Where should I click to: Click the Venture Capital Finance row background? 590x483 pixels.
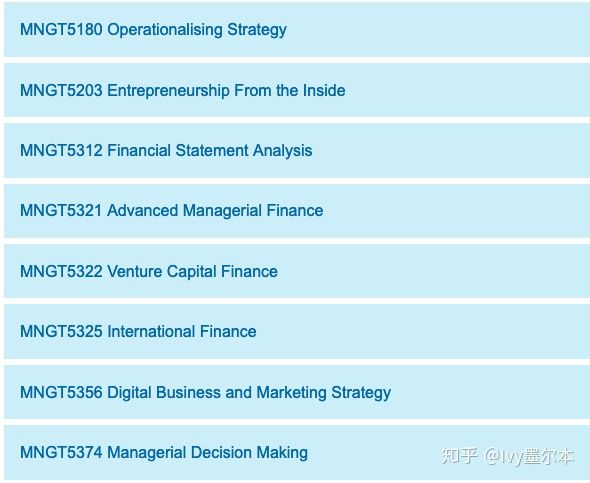coord(297,271)
